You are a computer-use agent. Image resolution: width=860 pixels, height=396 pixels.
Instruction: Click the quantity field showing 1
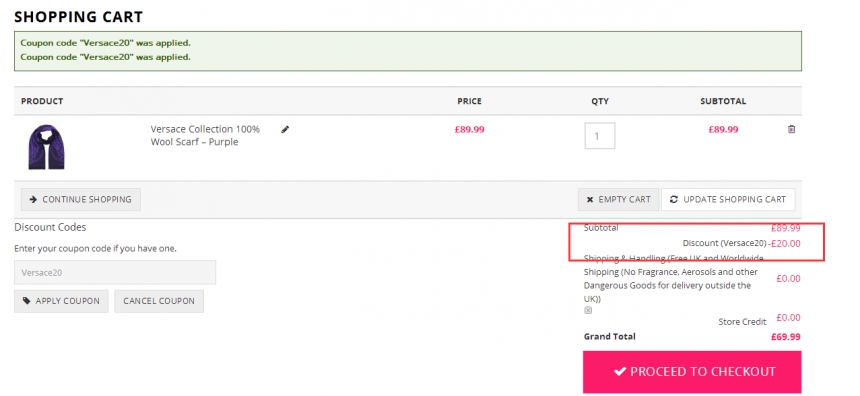(x=599, y=135)
